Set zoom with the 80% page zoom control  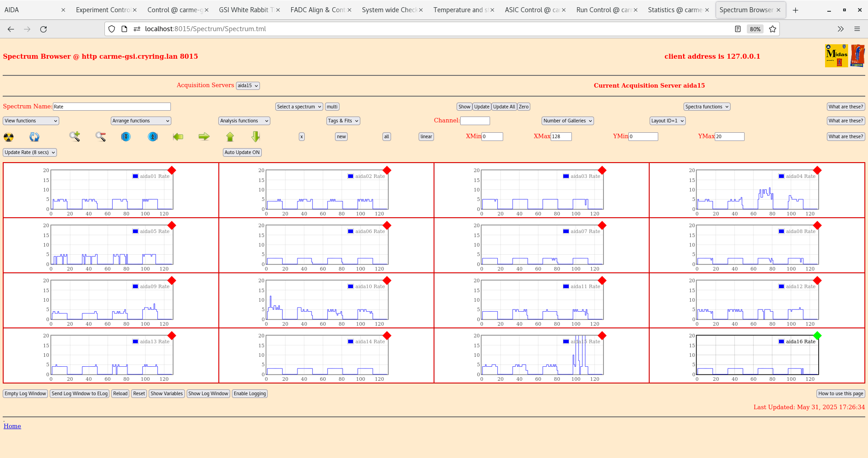click(755, 29)
